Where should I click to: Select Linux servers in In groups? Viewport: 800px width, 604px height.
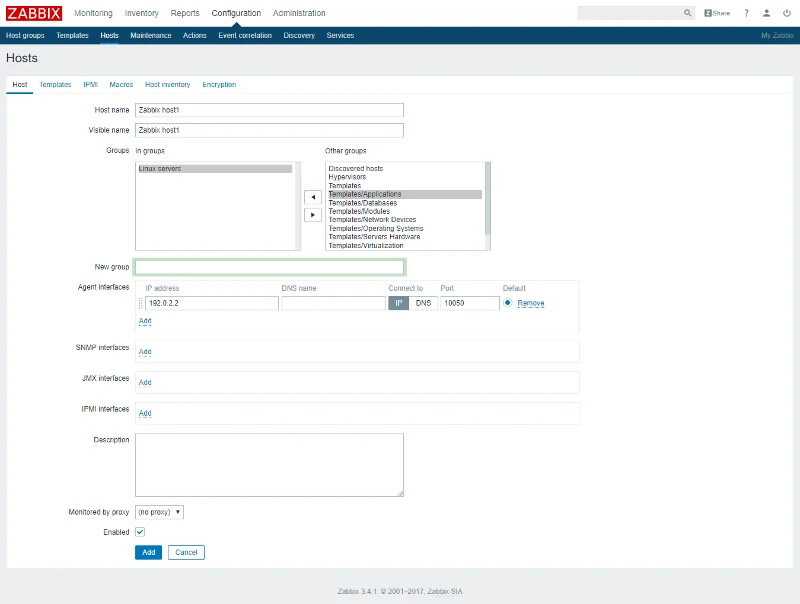tap(215, 169)
